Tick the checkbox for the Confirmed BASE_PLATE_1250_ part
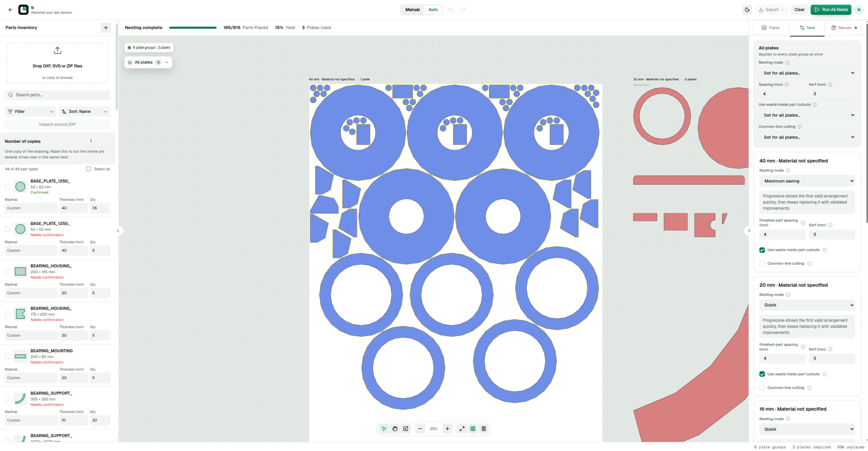 tap(7, 186)
